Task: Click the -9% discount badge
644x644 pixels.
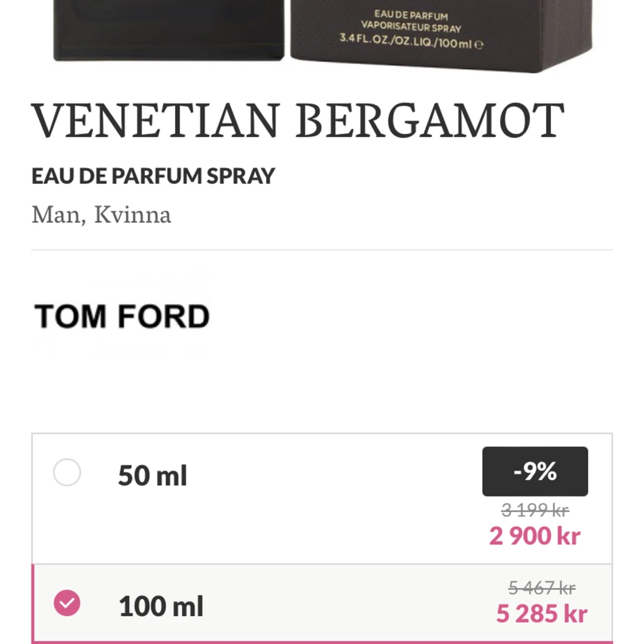Action: 534,471
